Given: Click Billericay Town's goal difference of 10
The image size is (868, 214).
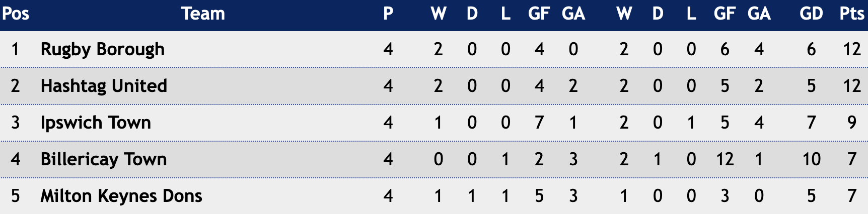Looking at the screenshot, I should point(811,159).
